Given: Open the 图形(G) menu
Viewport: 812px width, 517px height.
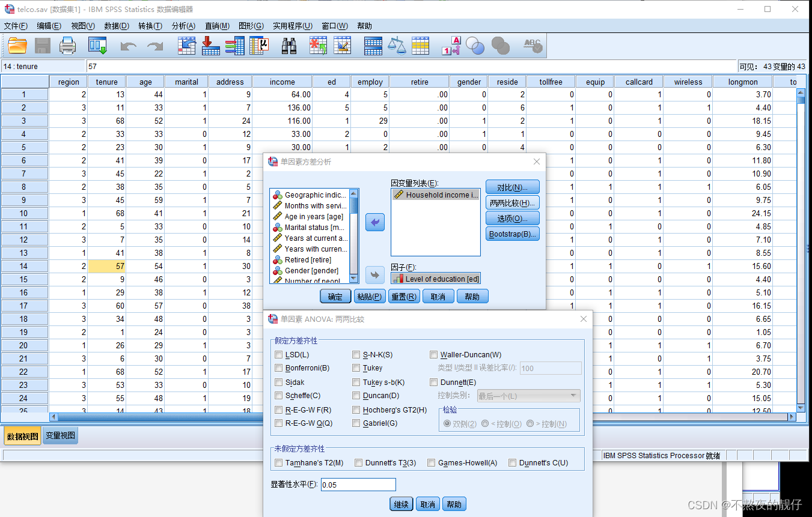Looking at the screenshot, I should [x=251, y=26].
